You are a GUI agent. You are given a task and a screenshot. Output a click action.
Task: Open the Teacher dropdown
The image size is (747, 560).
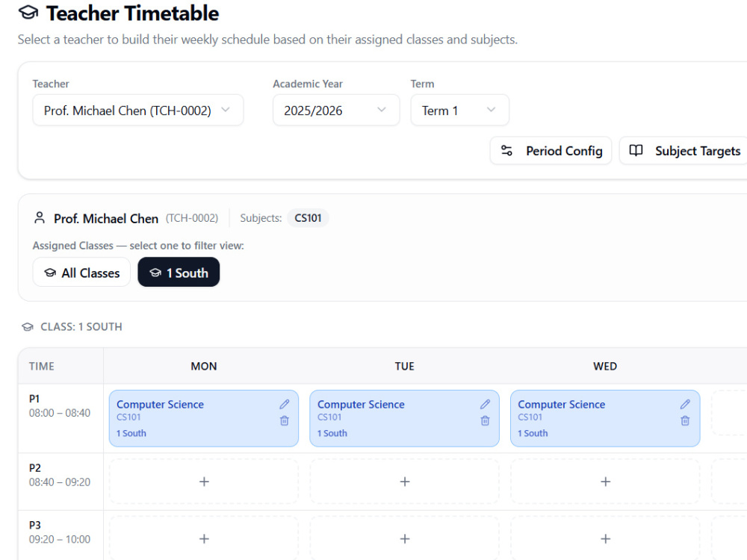[137, 110]
